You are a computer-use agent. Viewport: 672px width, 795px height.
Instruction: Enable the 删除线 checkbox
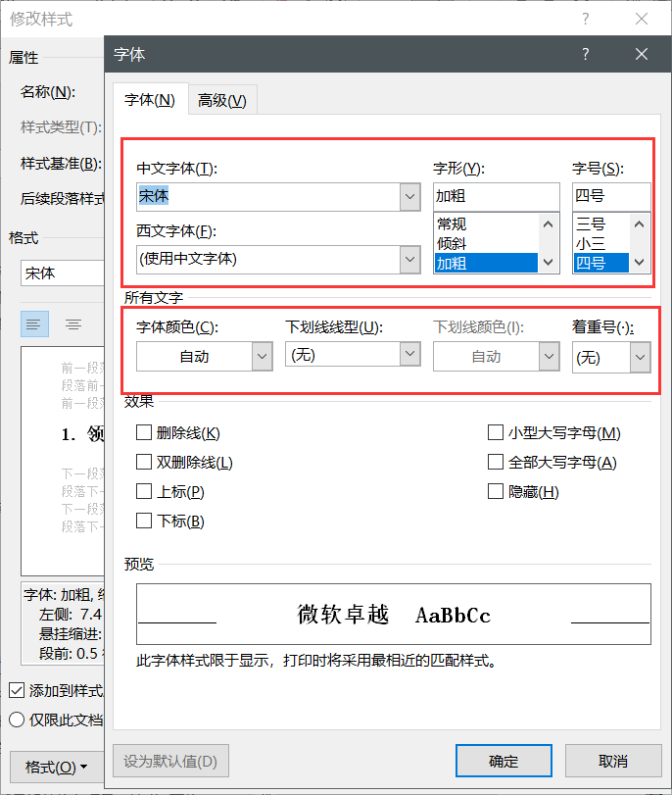(144, 433)
